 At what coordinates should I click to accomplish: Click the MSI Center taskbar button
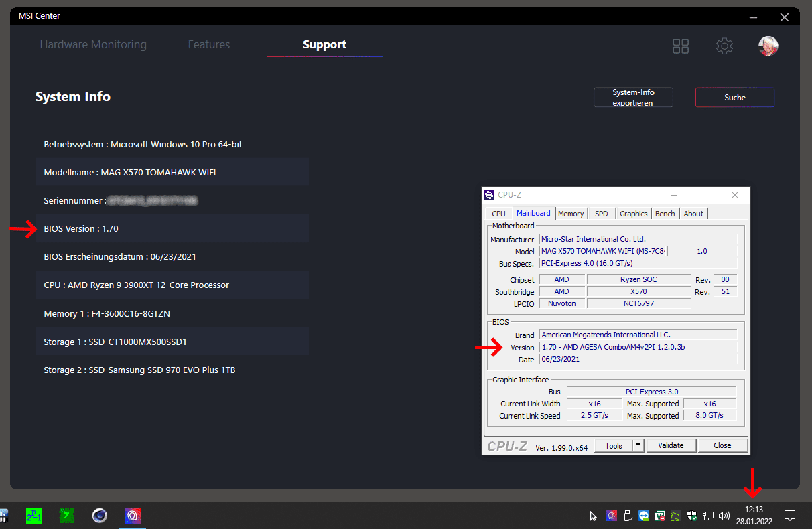133,515
